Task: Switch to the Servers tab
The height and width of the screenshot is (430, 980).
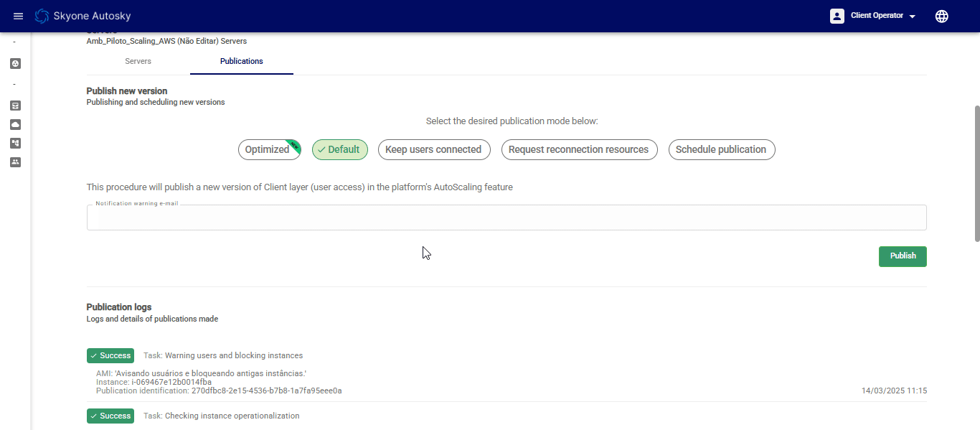Action: [x=138, y=61]
